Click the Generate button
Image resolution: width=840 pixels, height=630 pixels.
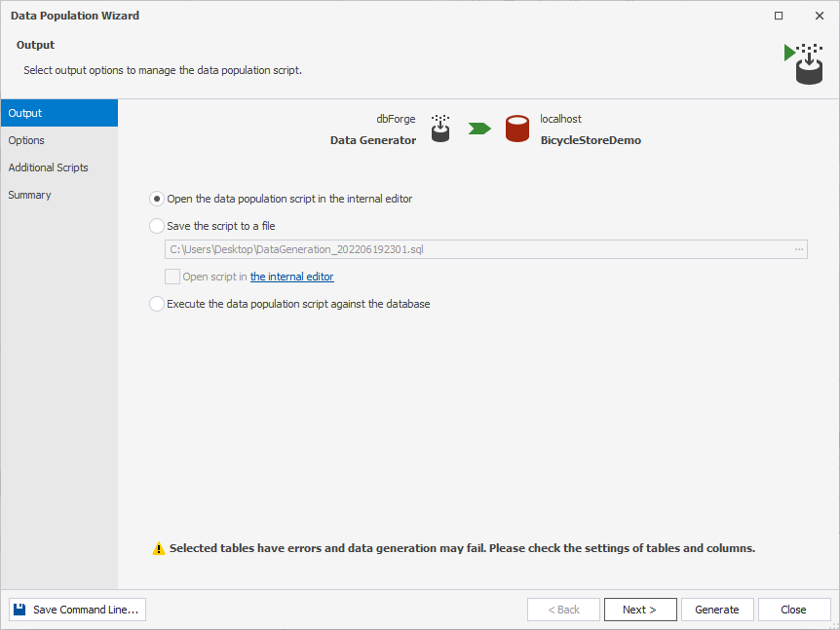click(717, 610)
